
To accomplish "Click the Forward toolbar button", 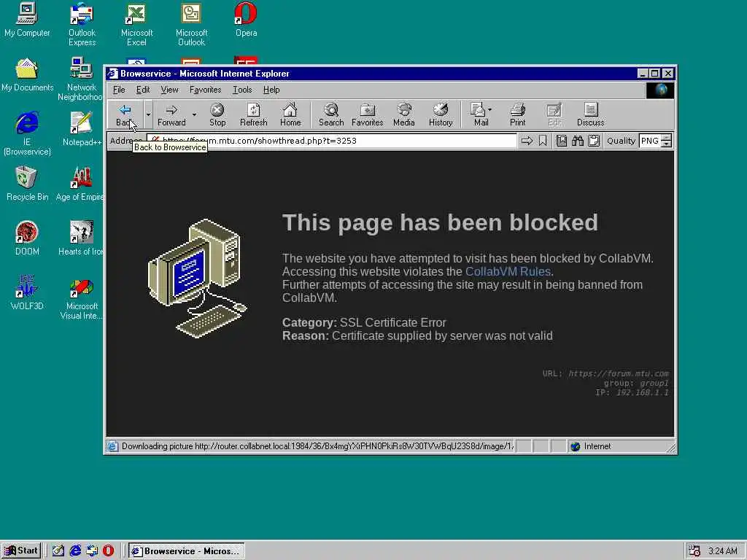I will [x=171, y=114].
